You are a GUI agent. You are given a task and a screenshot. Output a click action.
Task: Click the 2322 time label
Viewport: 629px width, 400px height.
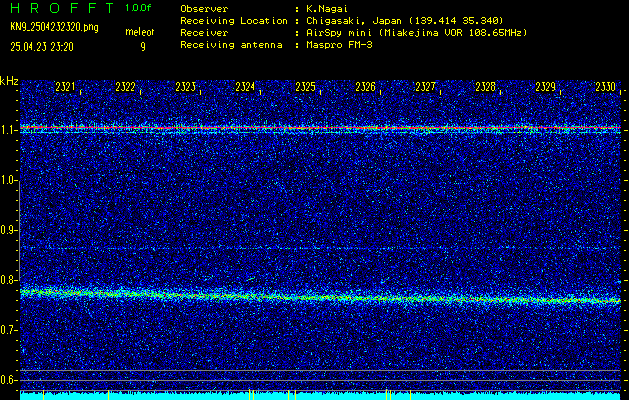point(126,87)
